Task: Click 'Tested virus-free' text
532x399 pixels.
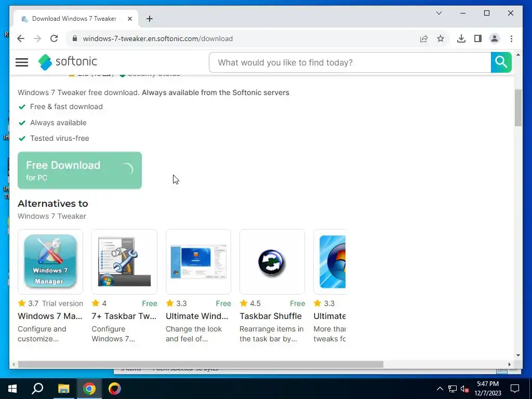Action: tap(60, 138)
